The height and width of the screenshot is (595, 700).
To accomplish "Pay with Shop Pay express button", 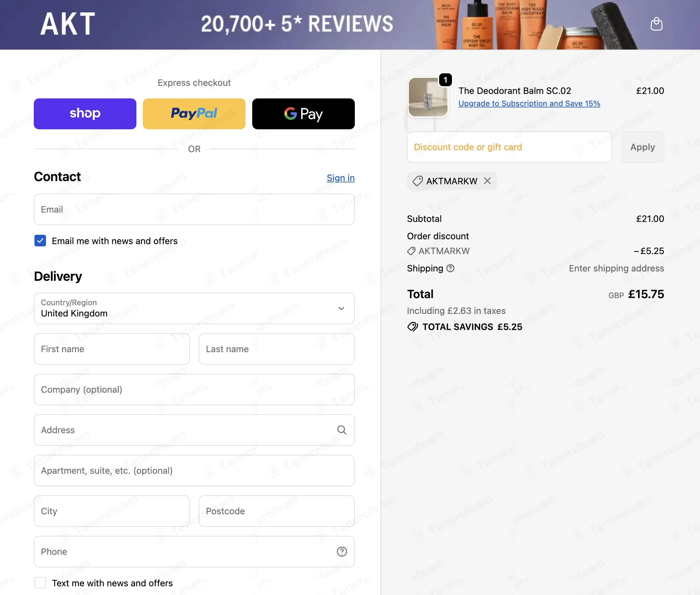I will [85, 114].
